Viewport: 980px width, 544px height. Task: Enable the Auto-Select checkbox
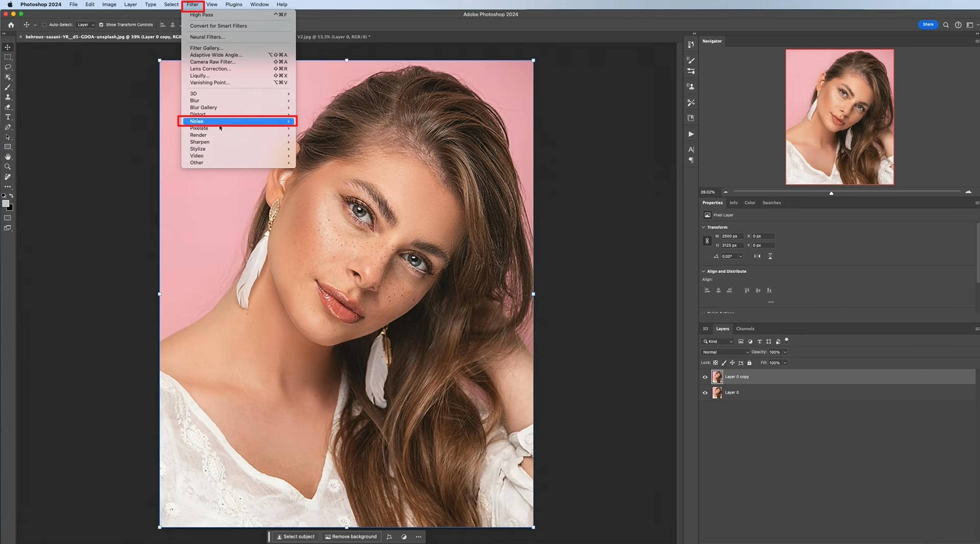coord(44,25)
